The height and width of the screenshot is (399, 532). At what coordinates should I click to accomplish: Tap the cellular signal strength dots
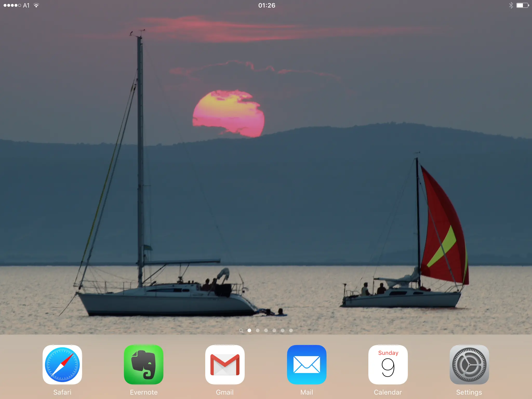click(12, 5)
